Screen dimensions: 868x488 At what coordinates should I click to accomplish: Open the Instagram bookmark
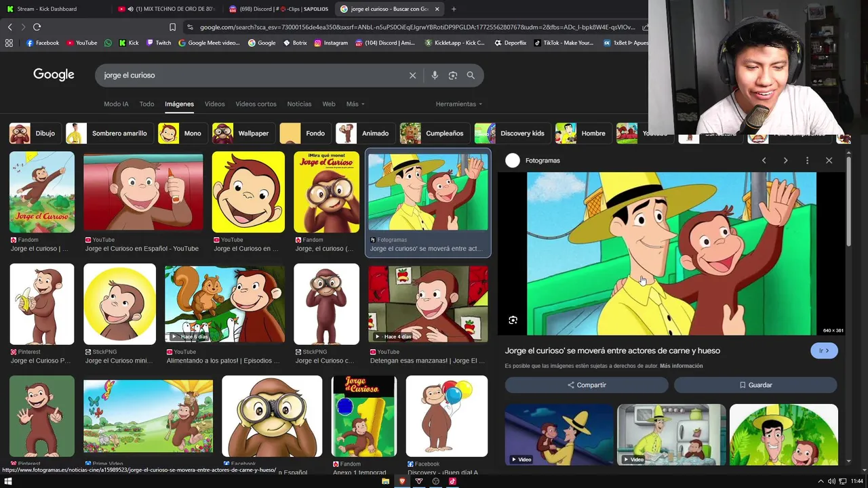(x=331, y=43)
